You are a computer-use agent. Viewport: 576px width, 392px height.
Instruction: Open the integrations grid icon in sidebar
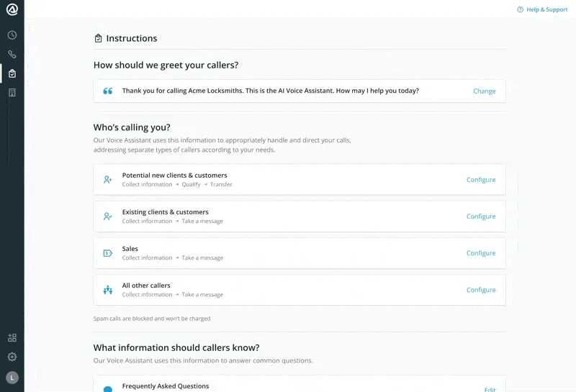(12, 337)
